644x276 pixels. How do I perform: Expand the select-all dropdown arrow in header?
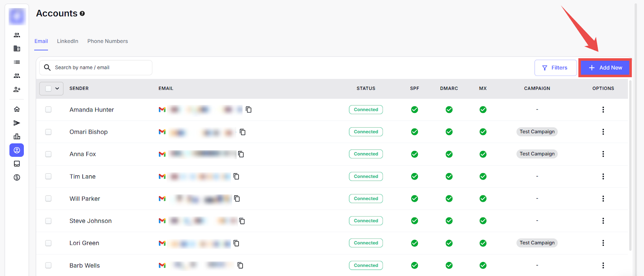coord(57,89)
